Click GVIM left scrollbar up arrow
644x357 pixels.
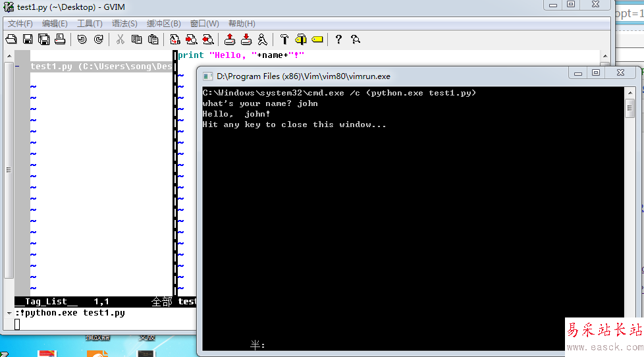click(9, 56)
